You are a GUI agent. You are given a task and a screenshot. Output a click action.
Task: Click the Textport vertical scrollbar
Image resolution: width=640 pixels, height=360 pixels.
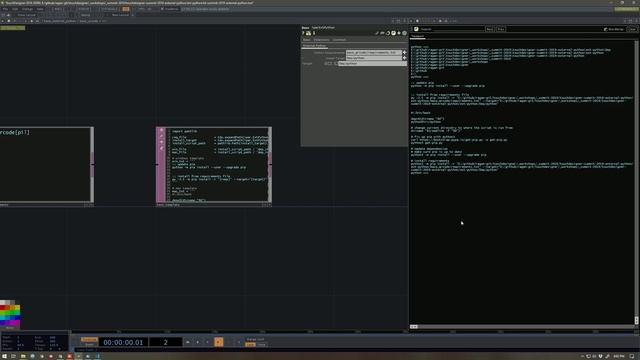tap(636, 182)
